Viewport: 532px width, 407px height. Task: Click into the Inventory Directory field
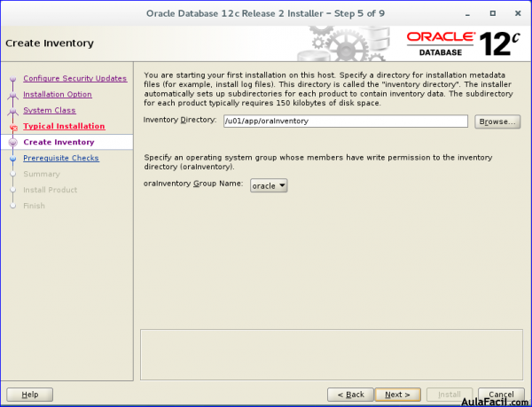346,121
